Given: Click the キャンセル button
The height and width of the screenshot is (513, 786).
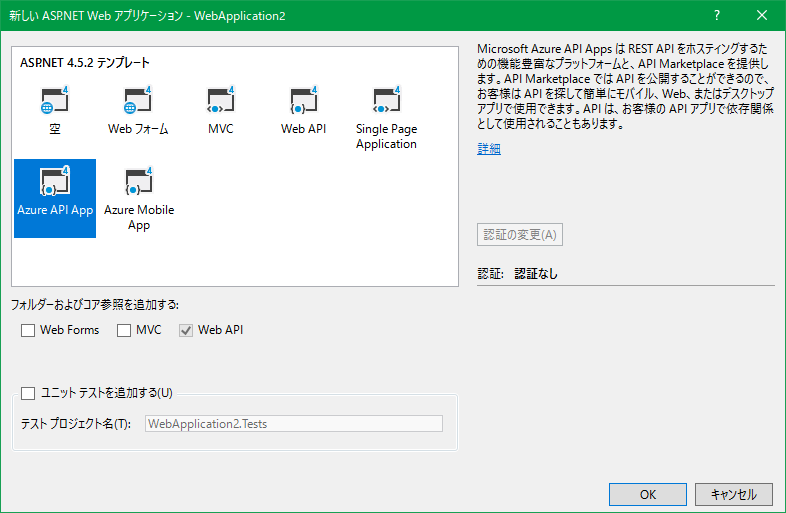Looking at the screenshot, I should click(x=734, y=494).
